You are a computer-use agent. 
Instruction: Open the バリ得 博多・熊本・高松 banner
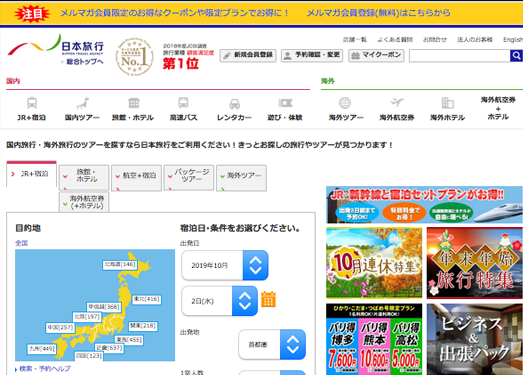(x=374, y=339)
